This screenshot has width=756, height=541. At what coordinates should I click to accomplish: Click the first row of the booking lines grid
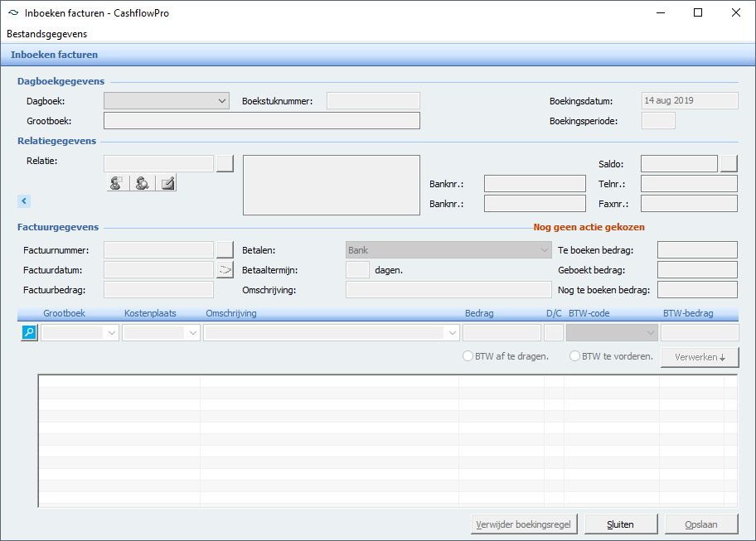[x=388, y=382]
